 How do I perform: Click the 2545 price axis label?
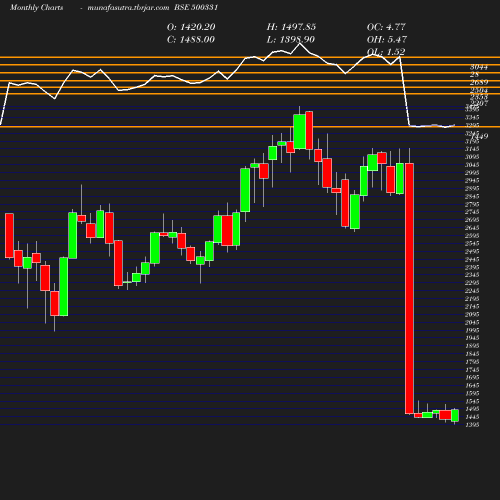472,243
